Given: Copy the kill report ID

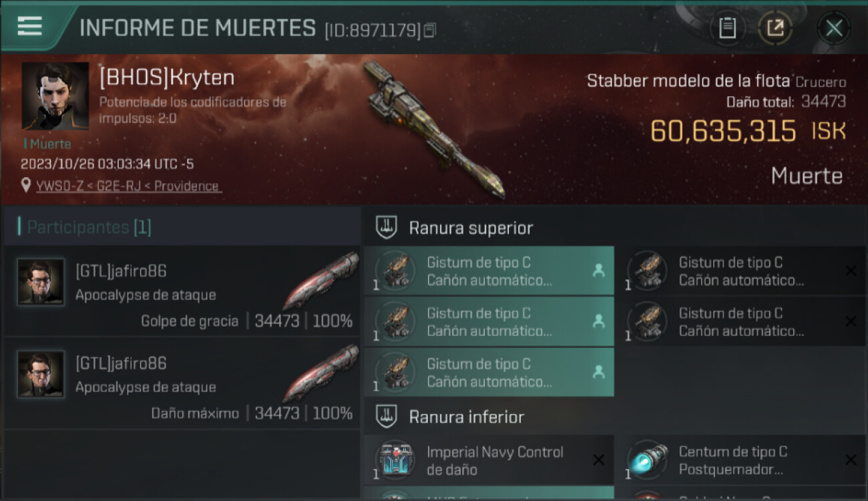Looking at the screenshot, I should click(x=429, y=30).
